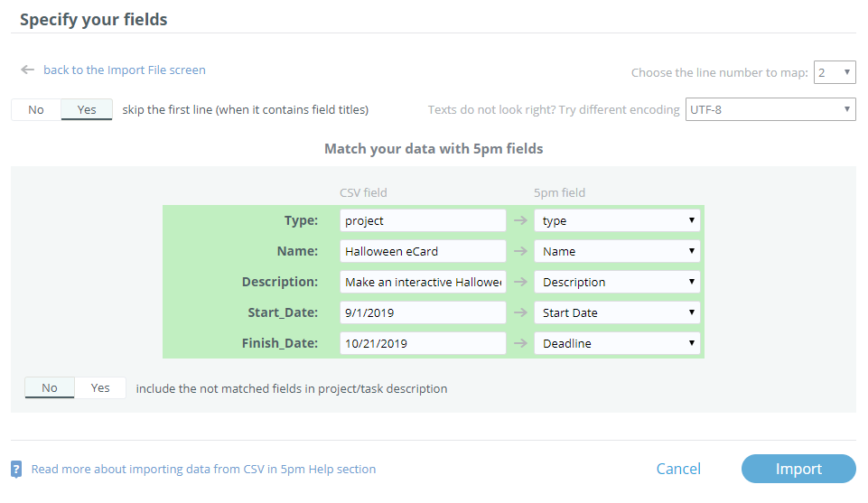This screenshot has height=503, width=868.
Task: Click the Halloween eCard CSV field
Action: coord(423,251)
